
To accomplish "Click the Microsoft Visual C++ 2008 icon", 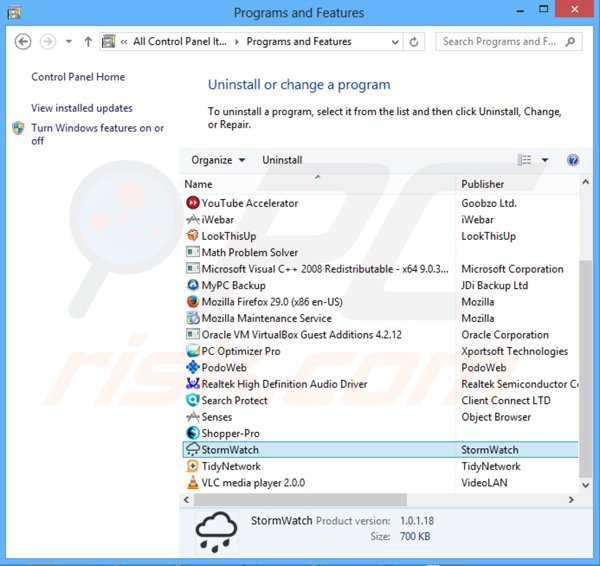I will [192, 268].
